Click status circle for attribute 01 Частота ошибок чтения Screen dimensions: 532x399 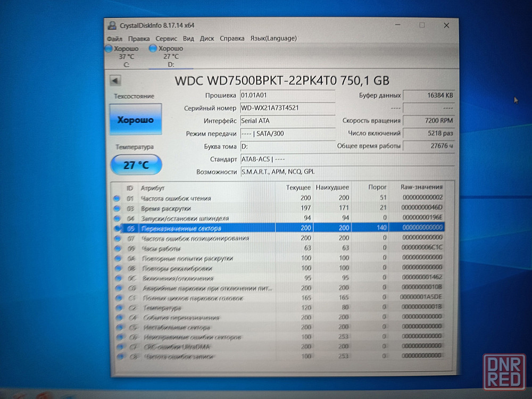[117, 198]
